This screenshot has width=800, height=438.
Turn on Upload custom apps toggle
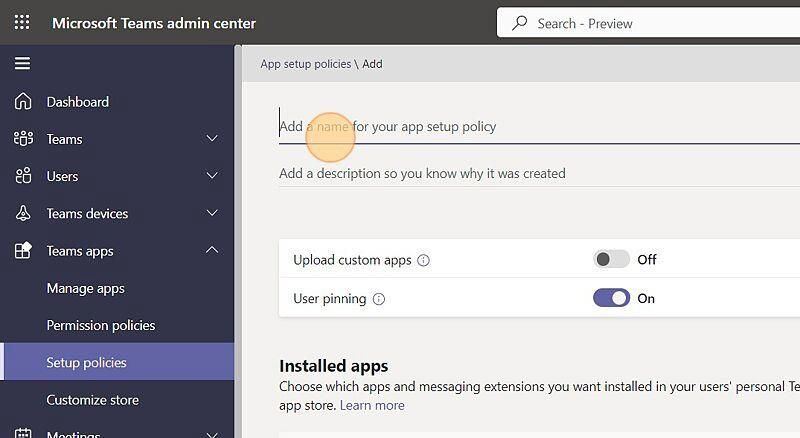tap(611, 259)
